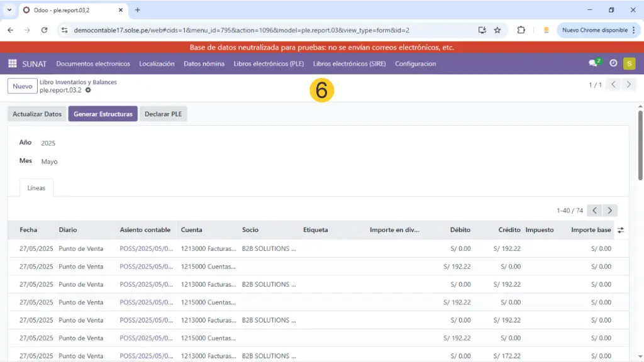Image resolution: width=644 pixels, height=362 pixels.
Task: Select the Líneas tab
Action: tap(36, 188)
